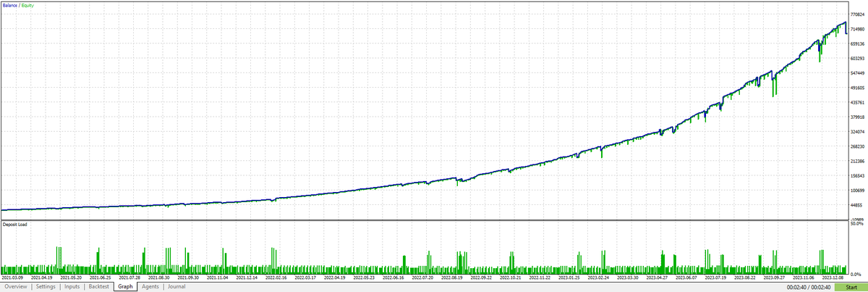Click the 100699 axis value

859,191
